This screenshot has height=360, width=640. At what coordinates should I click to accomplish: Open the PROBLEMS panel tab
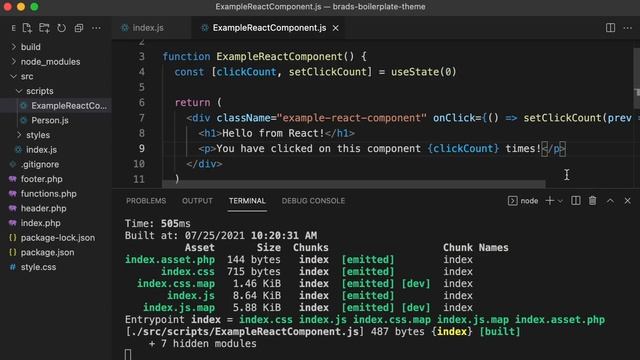coord(146,201)
